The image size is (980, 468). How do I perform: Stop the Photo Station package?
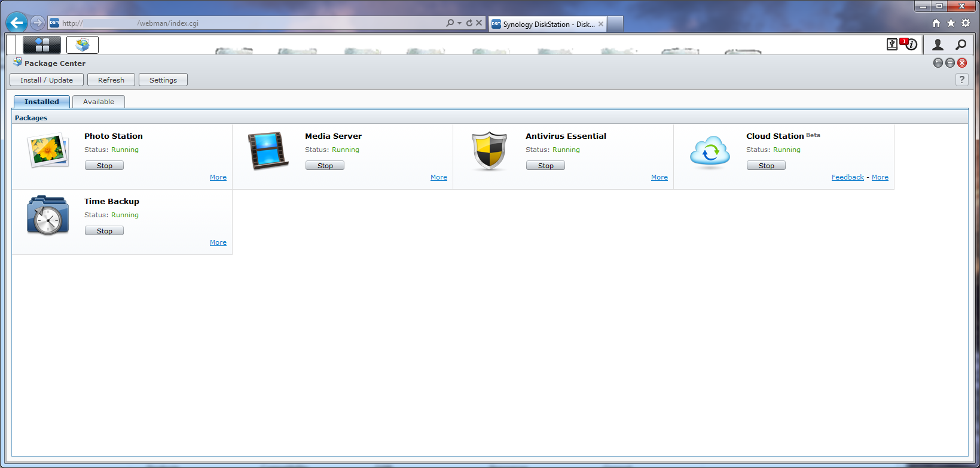[105, 166]
